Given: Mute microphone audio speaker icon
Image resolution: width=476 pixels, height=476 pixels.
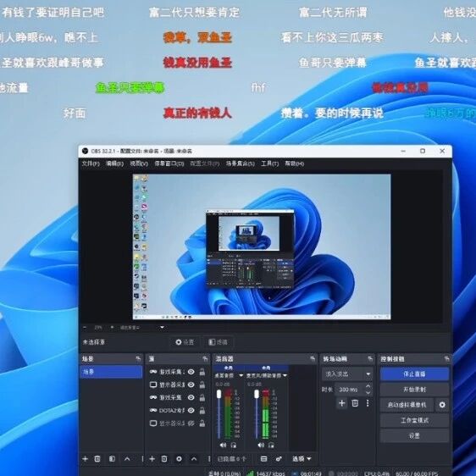Looking at the screenshot, I should 261,446.
